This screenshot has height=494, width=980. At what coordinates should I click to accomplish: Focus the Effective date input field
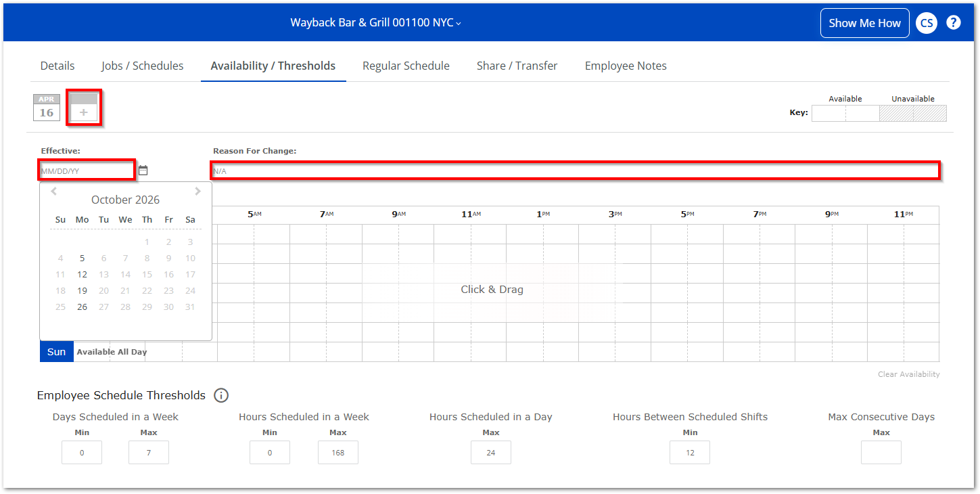click(x=87, y=171)
